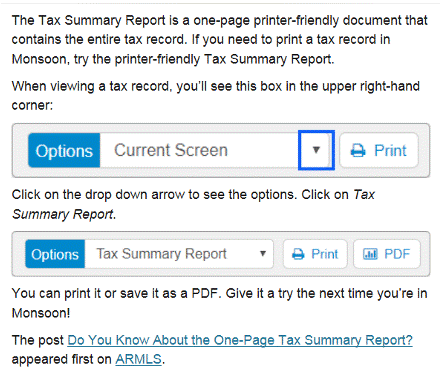440x381 pixels.
Task: Click the Tax Summary Report option text
Action: click(x=162, y=254)
